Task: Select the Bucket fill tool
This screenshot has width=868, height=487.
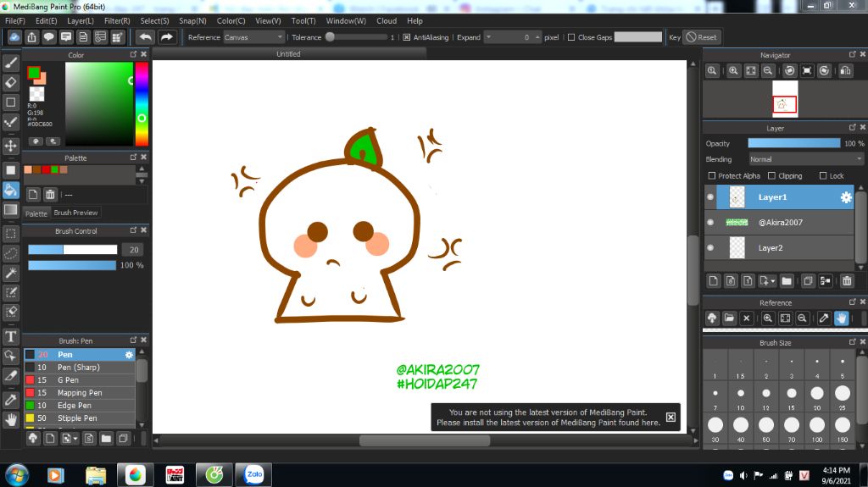Action: (x=10, y=190)
